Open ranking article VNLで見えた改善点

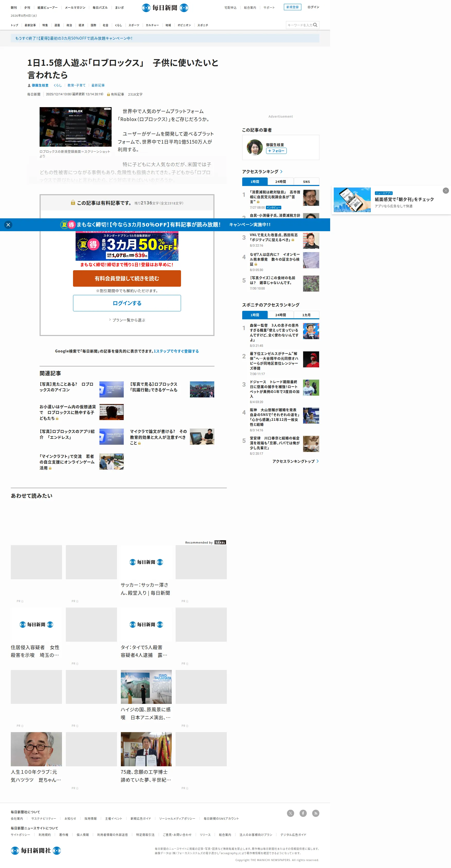[274, 237]
